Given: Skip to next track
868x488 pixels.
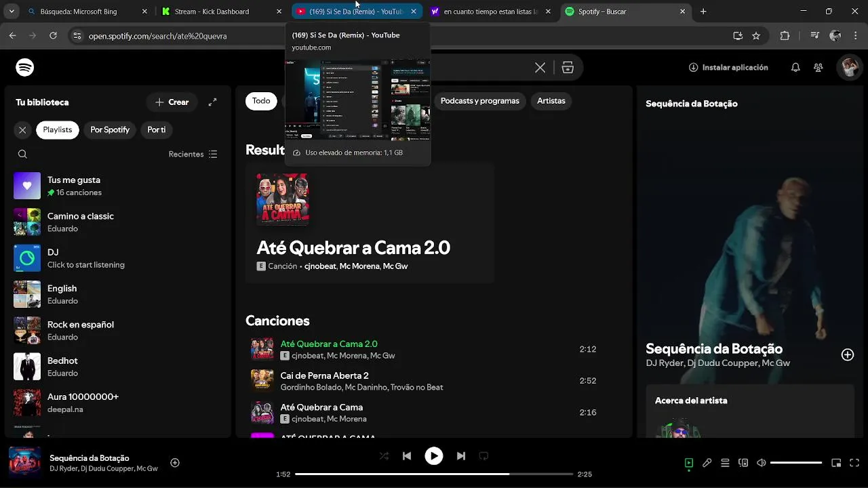Looking at the screenshot, I should point(460,456).
